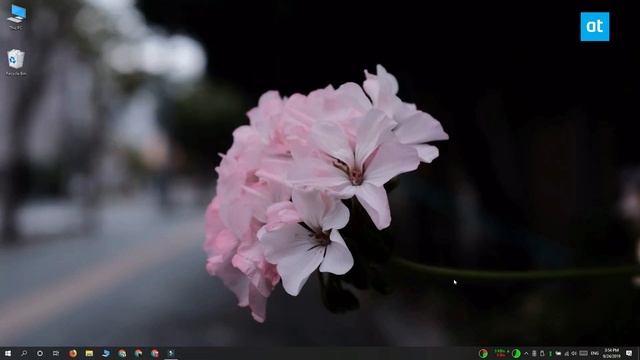The height and width of the screenshot is (360, 640).
Task: Open taskbar Search magnifier
Action: pos(24,353)
